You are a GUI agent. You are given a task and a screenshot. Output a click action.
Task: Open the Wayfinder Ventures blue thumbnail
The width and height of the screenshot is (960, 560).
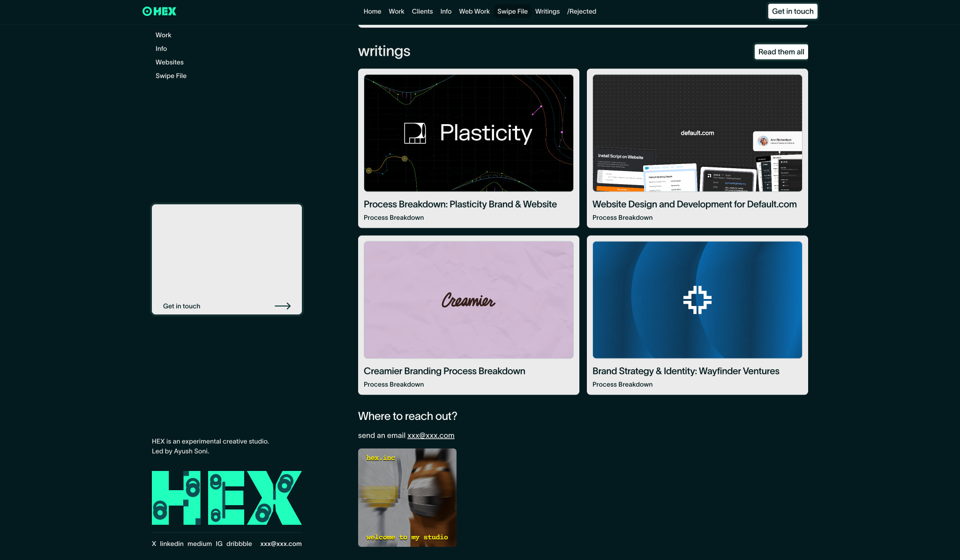point(697,300)
